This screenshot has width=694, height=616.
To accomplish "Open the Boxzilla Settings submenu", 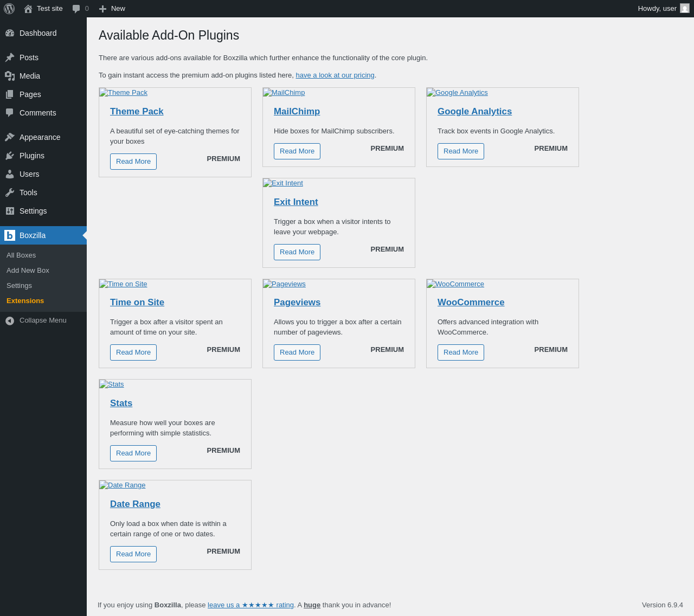I will click(19, 286).
